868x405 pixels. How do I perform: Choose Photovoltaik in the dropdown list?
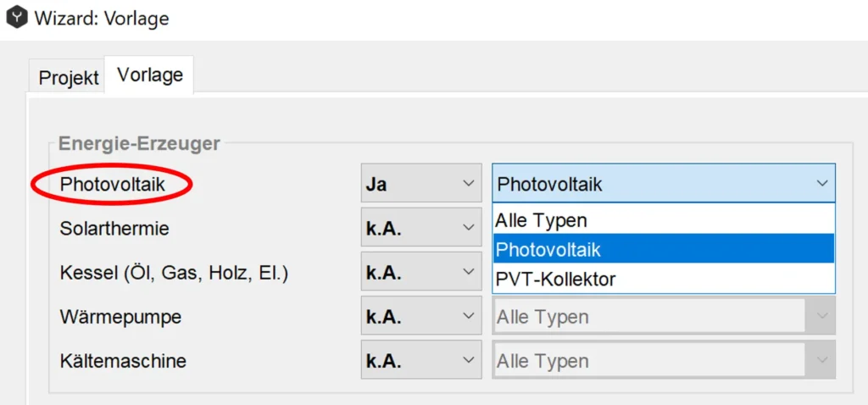click(664, 249)
